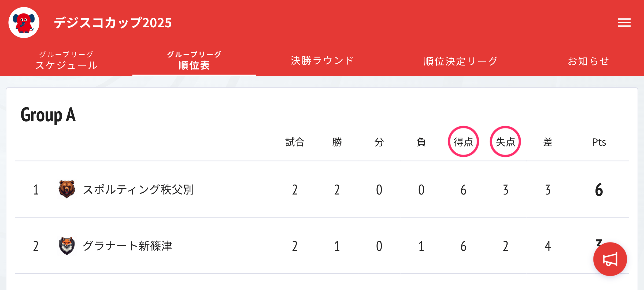Select team name グラナート新篠津
The width and height of the screenshot is (644, 290).
[127, 246]
